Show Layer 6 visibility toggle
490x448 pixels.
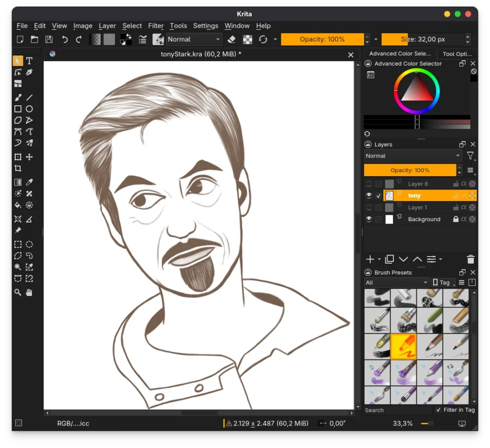(369, 184)
